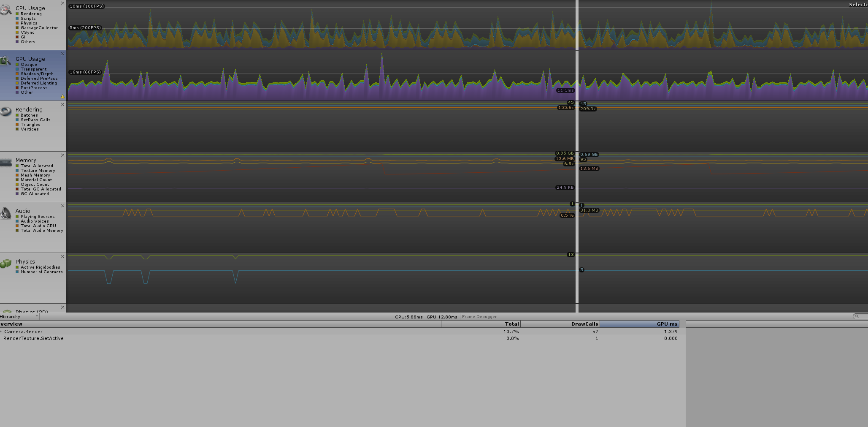
Task: Click the CPU Usage module title
Action: tap(30, 8)
